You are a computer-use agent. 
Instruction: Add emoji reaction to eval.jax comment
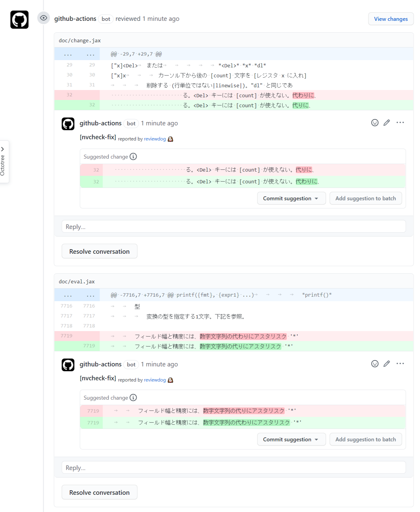tap(375, 364)
